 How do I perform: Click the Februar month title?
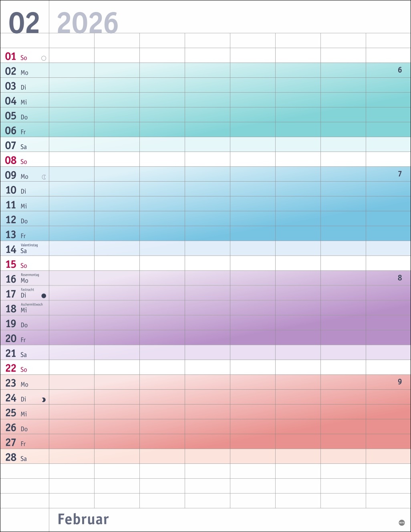tap(83, 519)
